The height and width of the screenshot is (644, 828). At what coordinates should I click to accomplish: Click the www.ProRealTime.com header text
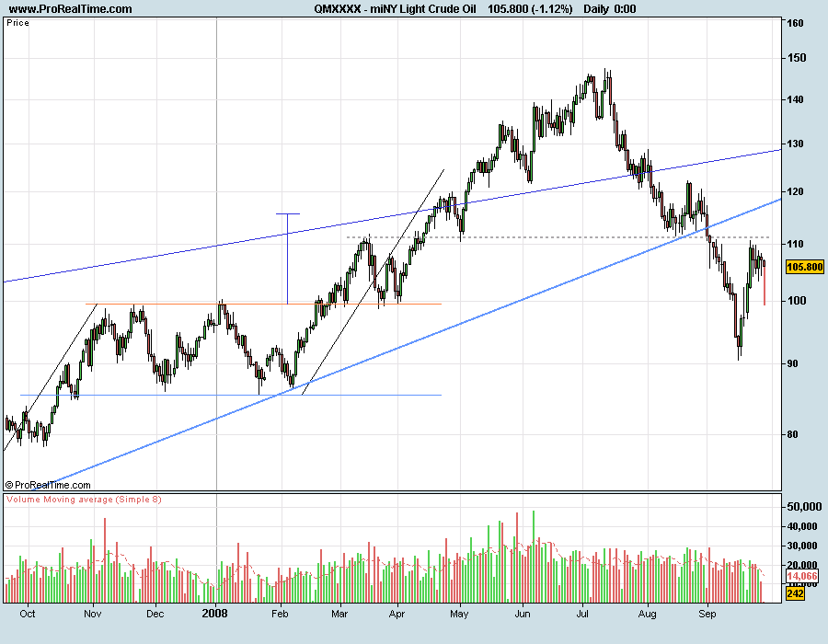tap(70, 9)
